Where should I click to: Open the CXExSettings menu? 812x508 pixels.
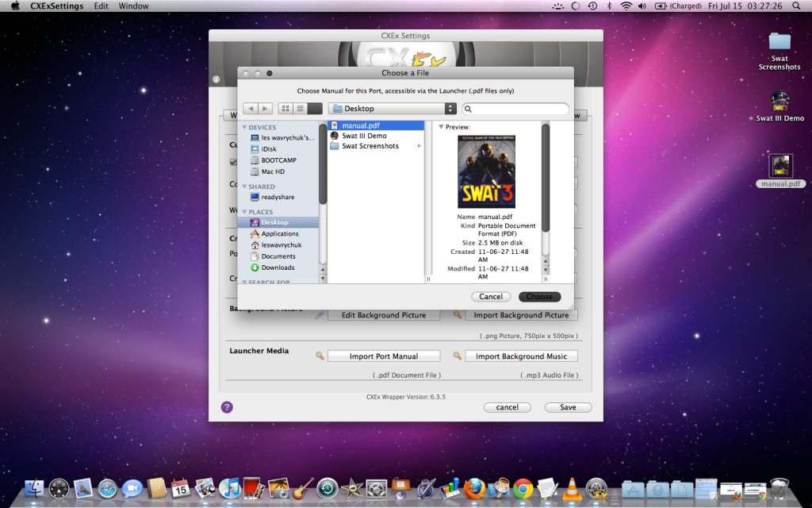(57, 6)
